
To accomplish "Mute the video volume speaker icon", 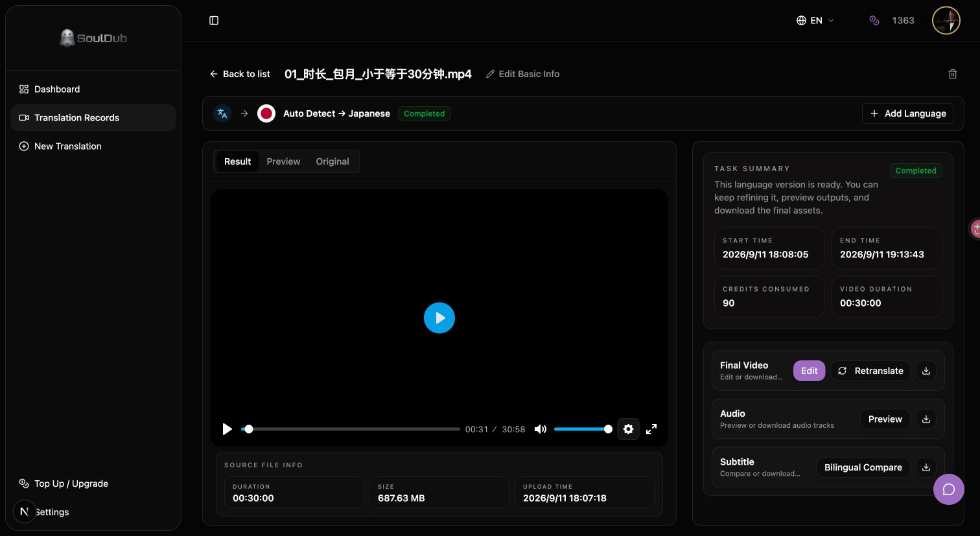I will coord(541,429).
